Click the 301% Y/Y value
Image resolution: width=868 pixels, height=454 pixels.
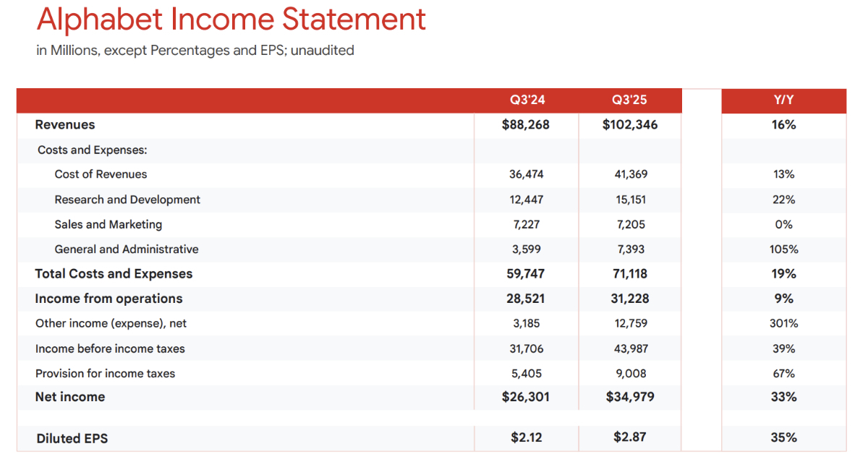(x=783, y=323)
